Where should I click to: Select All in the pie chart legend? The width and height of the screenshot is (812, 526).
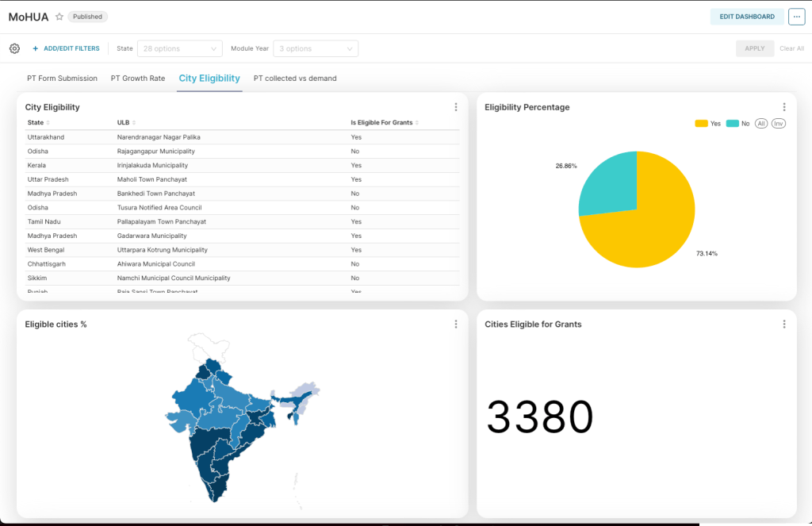[x=760, y=123]
